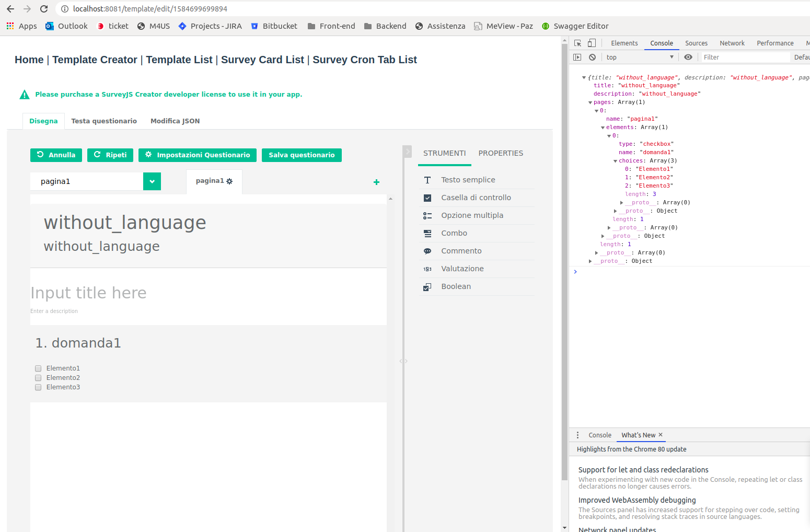Collapse the choices array in the console output
The image size is (810, 532).
[615, 160]
